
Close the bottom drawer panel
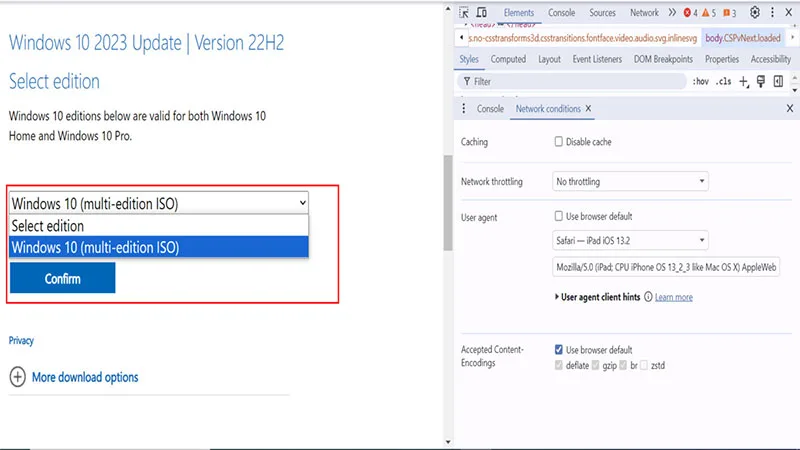pos(790,108)
